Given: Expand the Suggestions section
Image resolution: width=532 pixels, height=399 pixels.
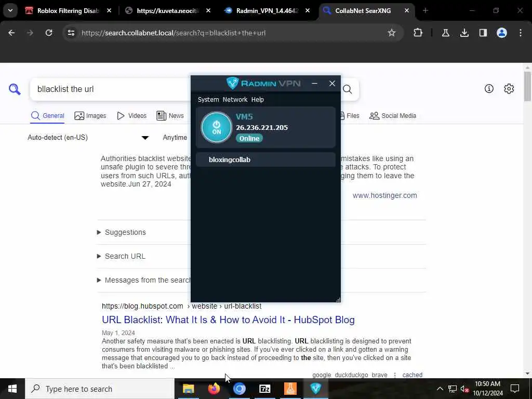Looking at the screenshot, I should point(122,232).
